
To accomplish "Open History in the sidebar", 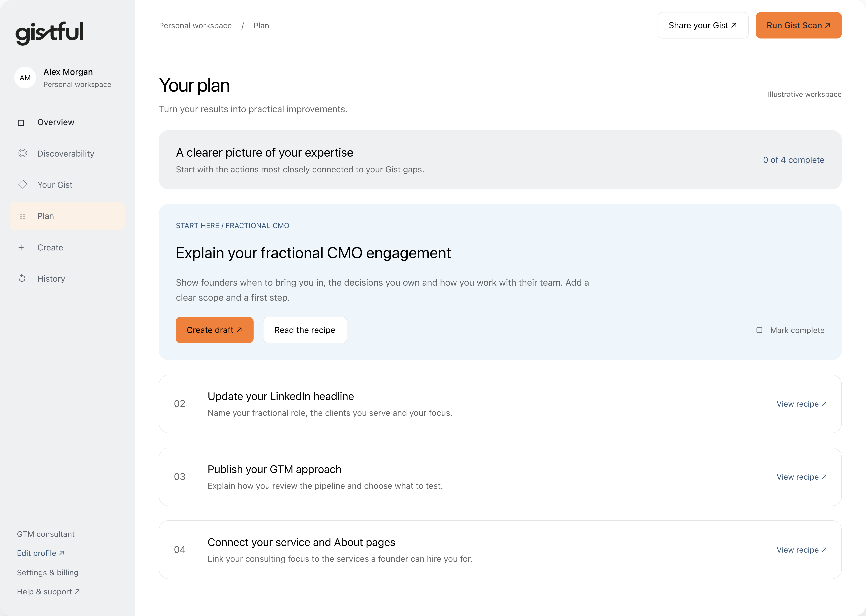I will click(x=67, y=279).
